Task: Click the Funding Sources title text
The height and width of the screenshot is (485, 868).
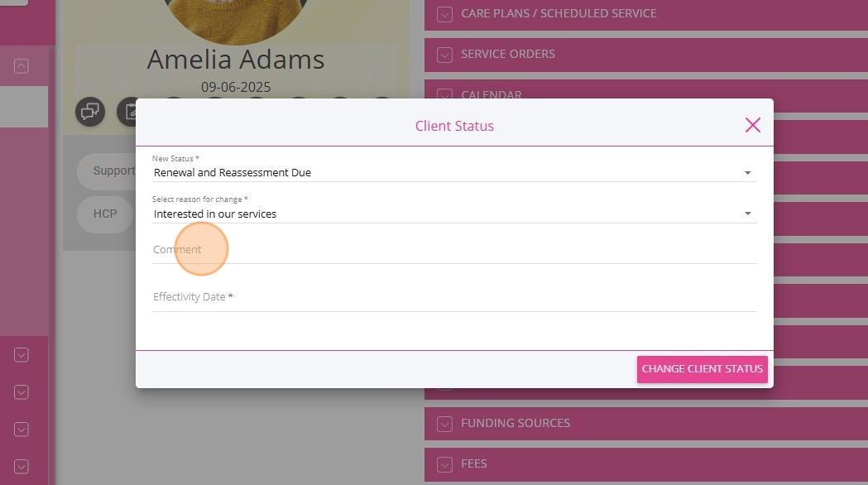Action: [x=515, y=423]
